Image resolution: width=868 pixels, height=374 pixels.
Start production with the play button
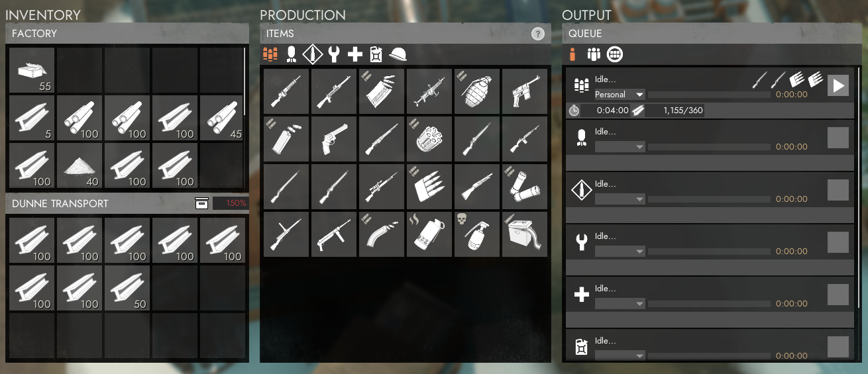838,85
